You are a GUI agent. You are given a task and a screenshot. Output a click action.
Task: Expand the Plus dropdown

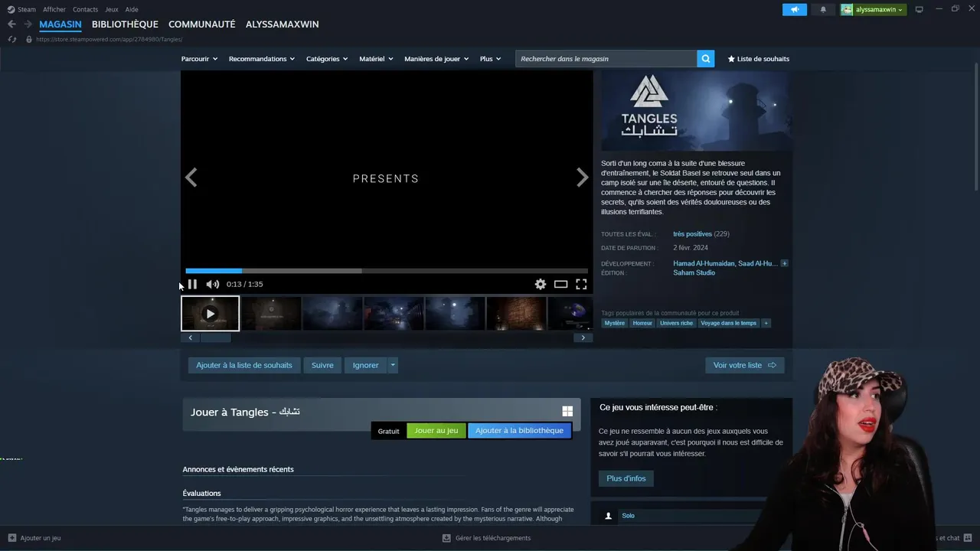pos(490,59)
